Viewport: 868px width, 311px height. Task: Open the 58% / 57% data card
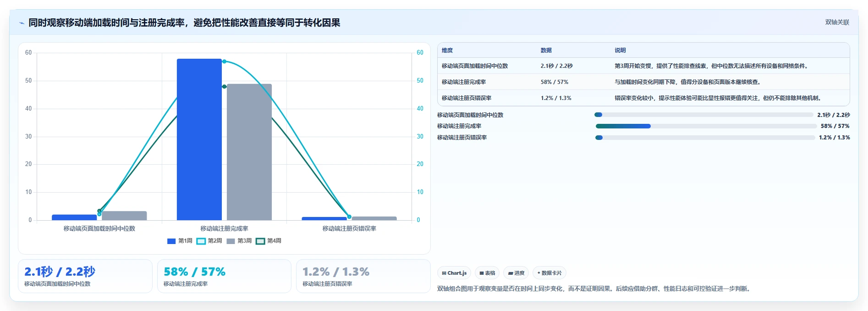(x=224, y=276)
